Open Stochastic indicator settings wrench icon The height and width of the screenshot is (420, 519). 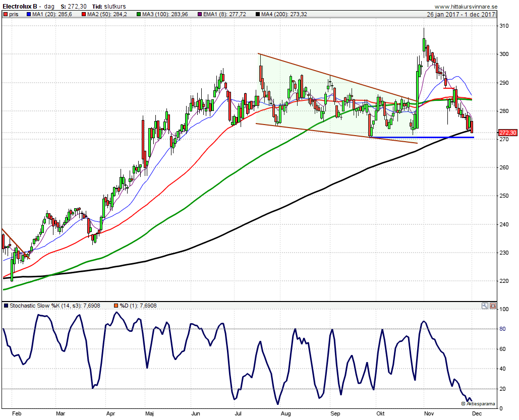(x=485, y=306)
